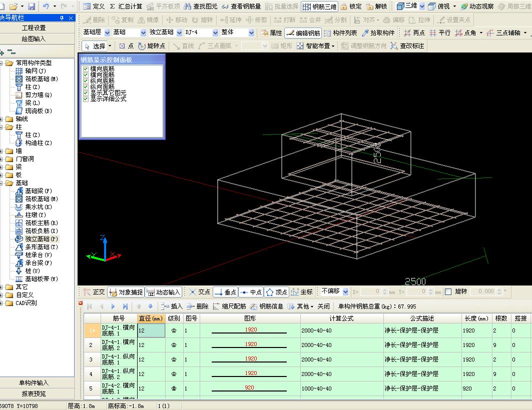The image size is (532, 410).
Task: Uncheck 横向底筋 checkbox
Action: coord(86,69)
